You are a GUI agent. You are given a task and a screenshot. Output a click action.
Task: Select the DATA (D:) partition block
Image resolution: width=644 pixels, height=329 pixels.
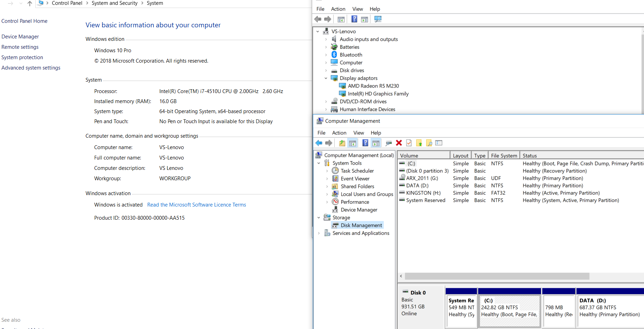[x=610, y=311]
